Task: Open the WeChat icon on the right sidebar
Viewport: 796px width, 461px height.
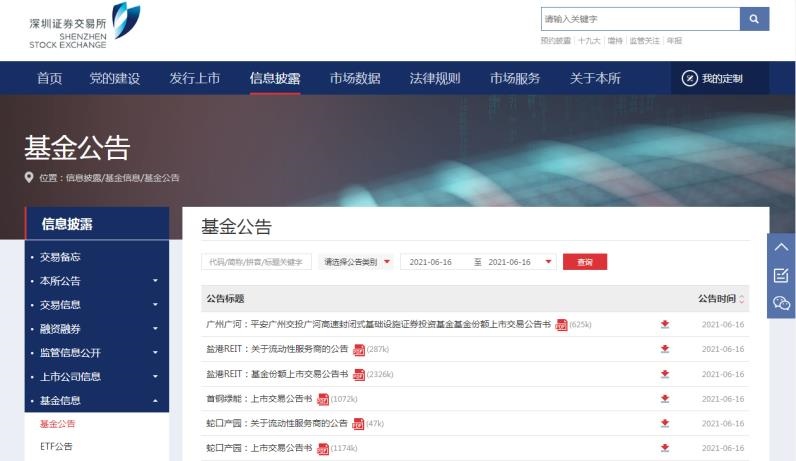Action: (x=781, y=303)
